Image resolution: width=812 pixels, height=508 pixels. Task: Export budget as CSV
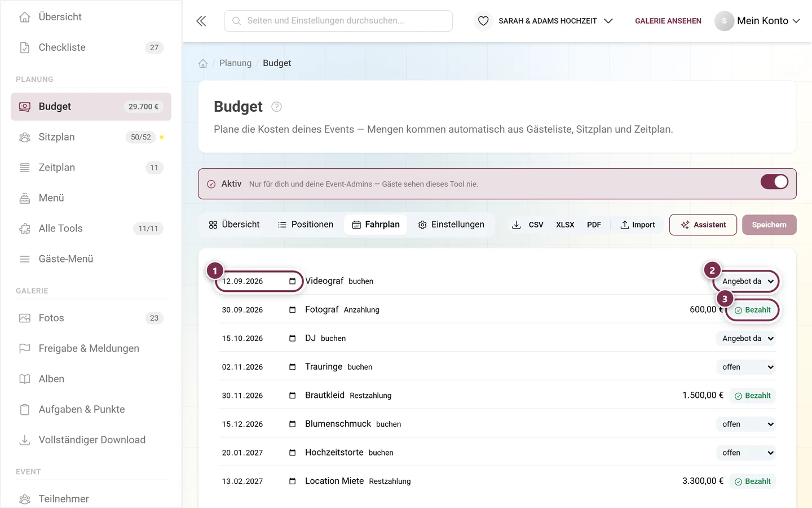[x=536, y=225]
